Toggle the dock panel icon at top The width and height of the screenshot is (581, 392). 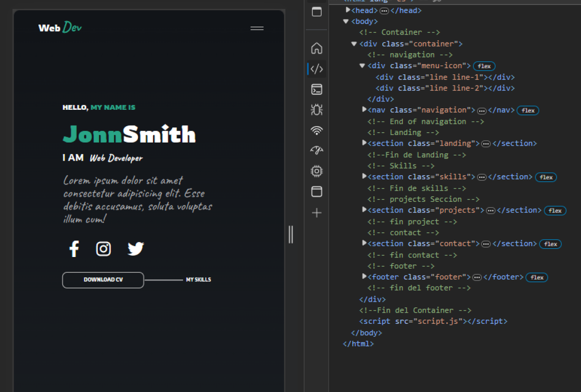tap(317, 12)
